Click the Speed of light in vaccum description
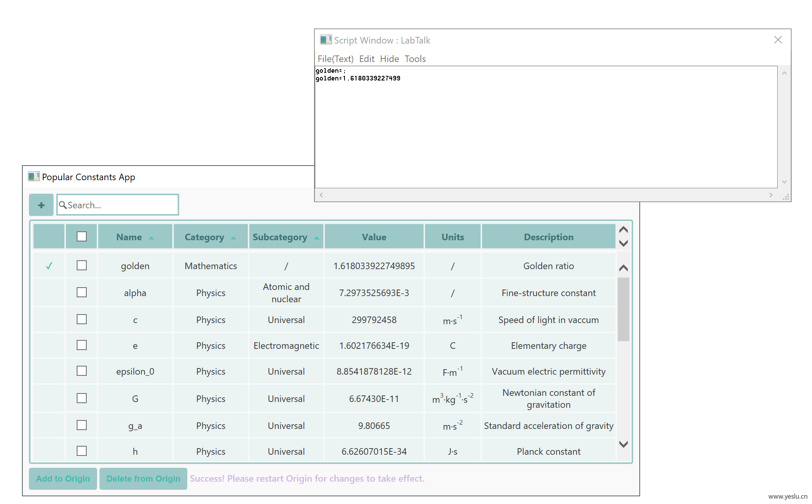Image resolution: width=812 pixels, height=504 pixels. tap(549, 320)
